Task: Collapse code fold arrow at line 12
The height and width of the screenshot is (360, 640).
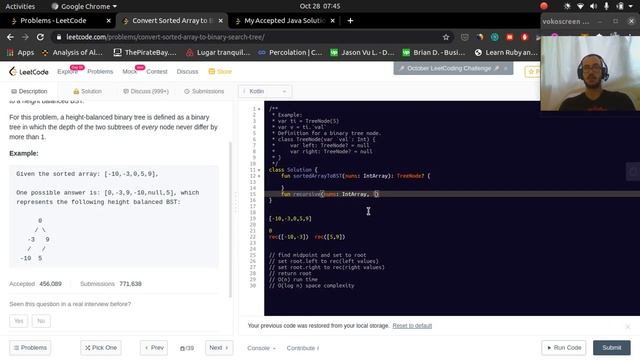Action: 259,176
